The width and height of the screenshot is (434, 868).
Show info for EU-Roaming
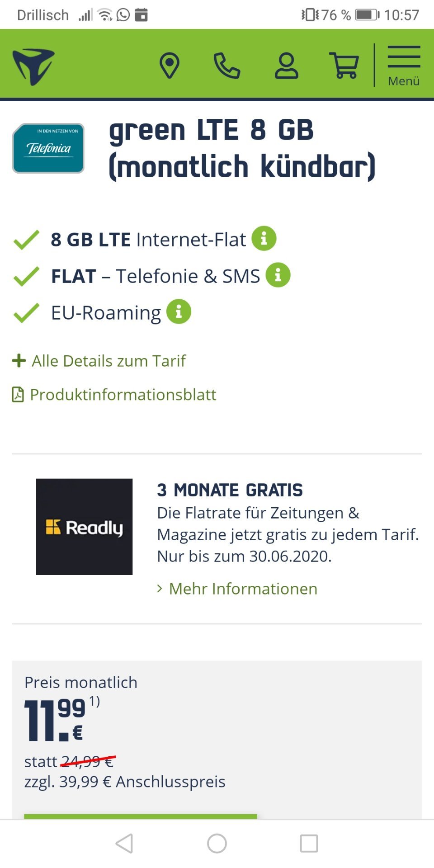[179, 311]
